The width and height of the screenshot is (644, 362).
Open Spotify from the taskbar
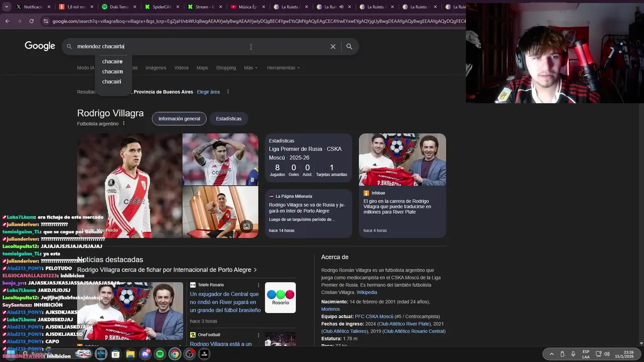coord(160,354)
